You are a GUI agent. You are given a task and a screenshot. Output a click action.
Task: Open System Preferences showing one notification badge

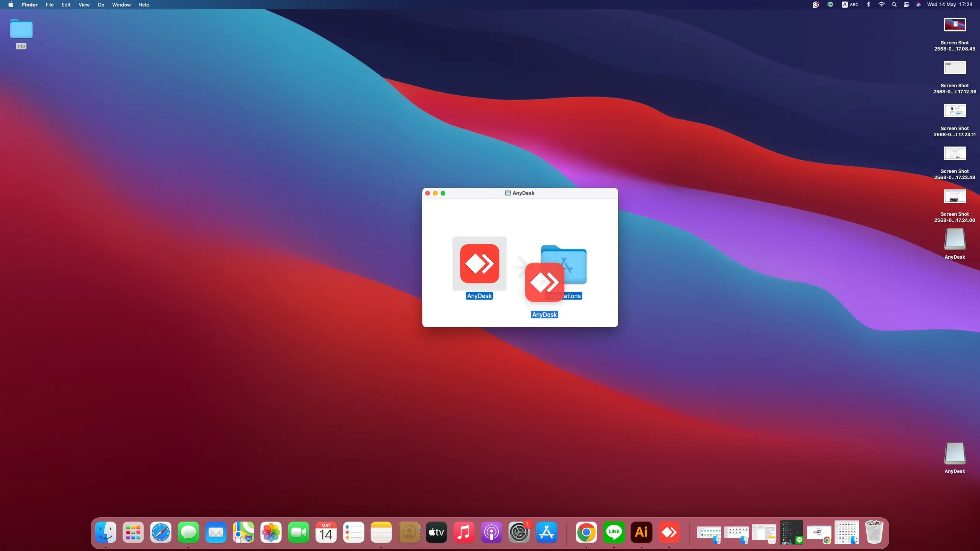pyautogui.click(x=518, y=532)
